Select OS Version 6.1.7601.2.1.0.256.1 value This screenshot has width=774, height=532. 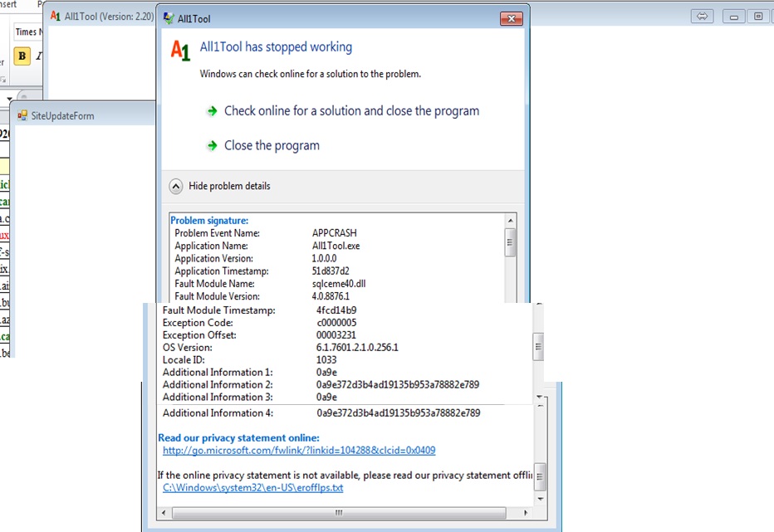click(x=357, y=348)
